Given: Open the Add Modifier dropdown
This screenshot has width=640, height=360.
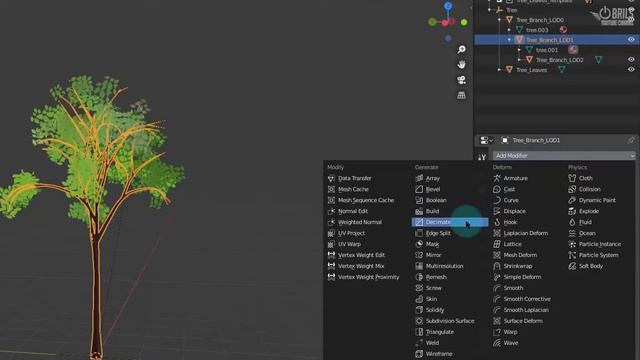Looking at the screenshot, I should 564,156.
